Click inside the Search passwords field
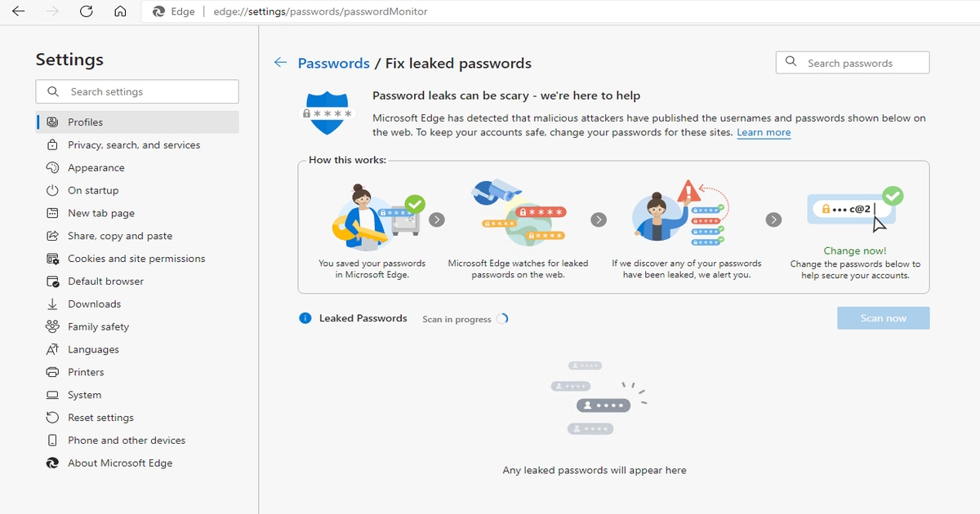The height and width of the screenshot is (514, 980). click(x=852, y=62)
